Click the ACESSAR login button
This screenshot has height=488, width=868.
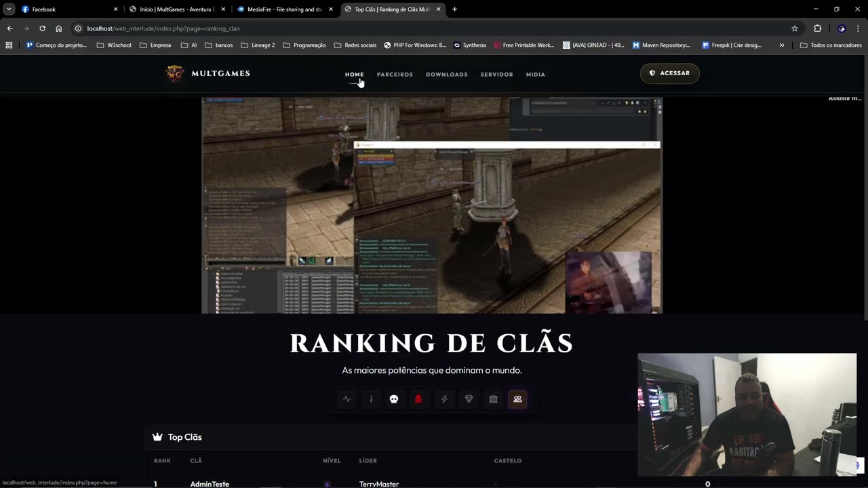pos(669,73)
